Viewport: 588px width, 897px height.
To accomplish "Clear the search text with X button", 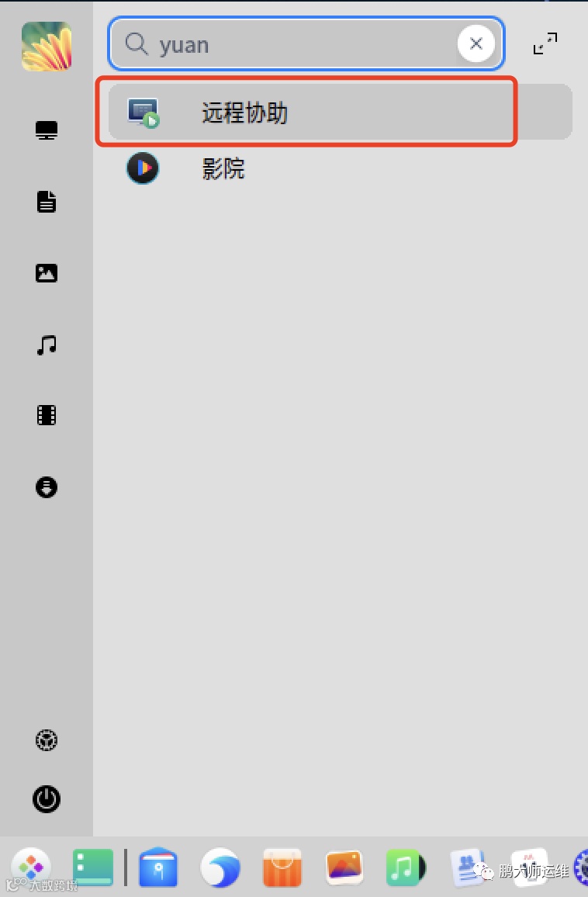I will 476,43.
